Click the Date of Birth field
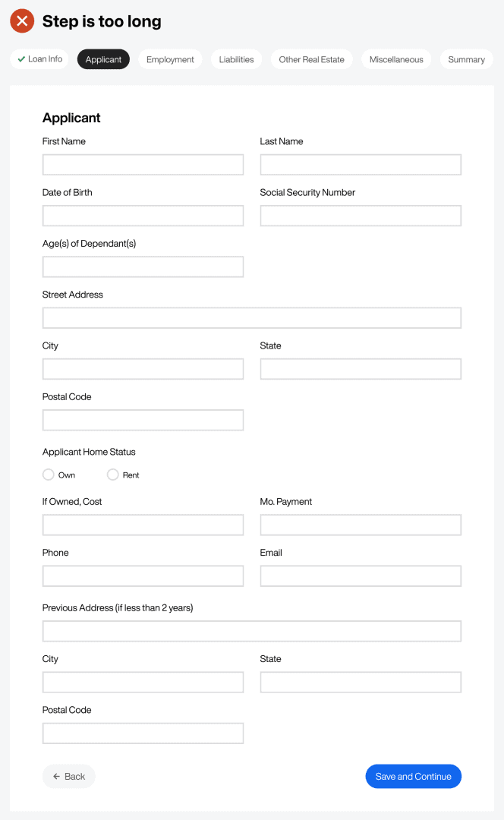Image resolution: width=504 pixels, height=820 pixels. 143,216
